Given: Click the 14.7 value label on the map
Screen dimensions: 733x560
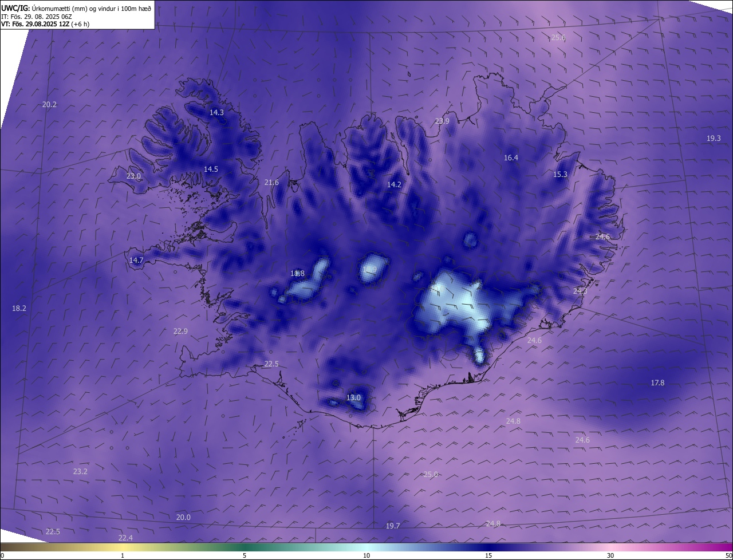Looking at the screenshot, I should click(136, 261).
